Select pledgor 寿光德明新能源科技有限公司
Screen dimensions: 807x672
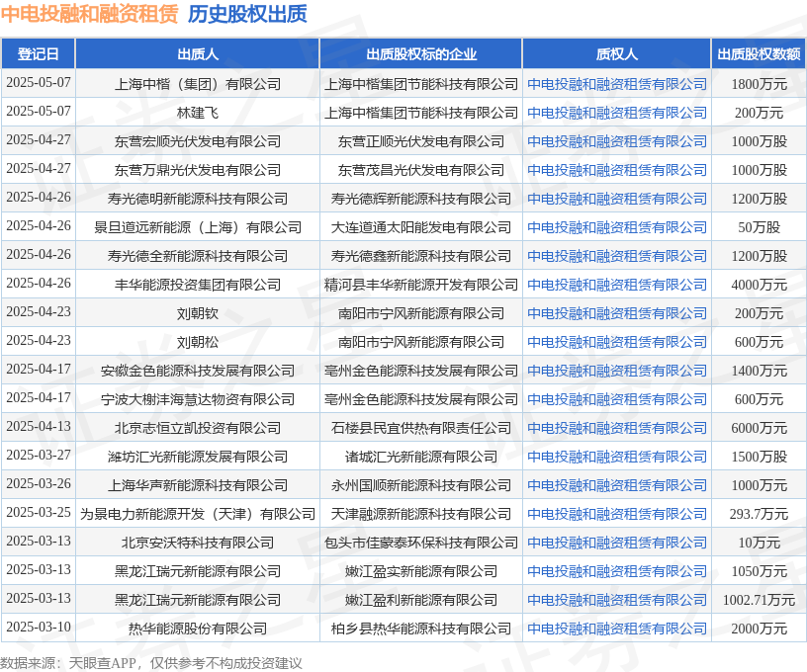tap(198, 199)
